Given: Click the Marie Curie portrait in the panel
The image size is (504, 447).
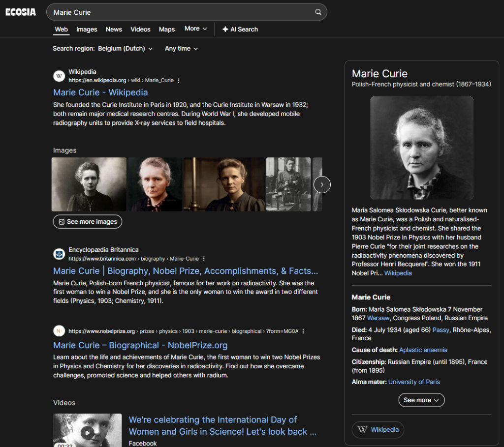Looking at the screenshot, I should [421, 148].
